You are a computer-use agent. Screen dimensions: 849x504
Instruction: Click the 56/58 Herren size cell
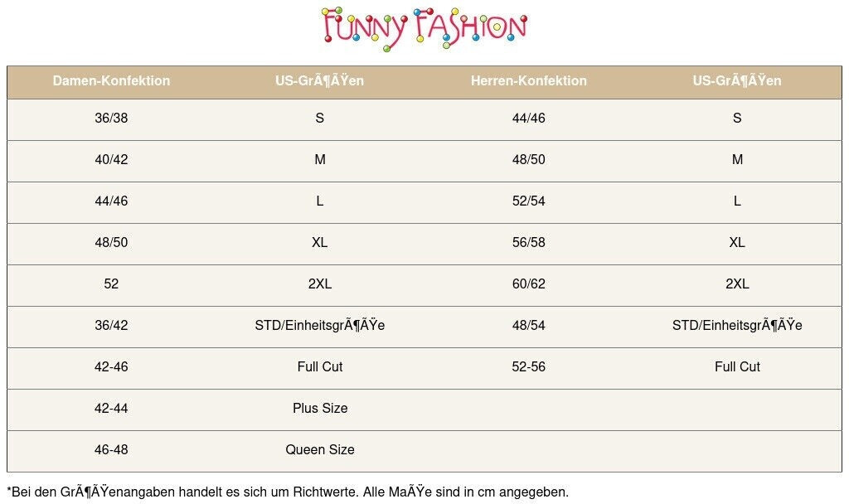click(x=529, y=243)
